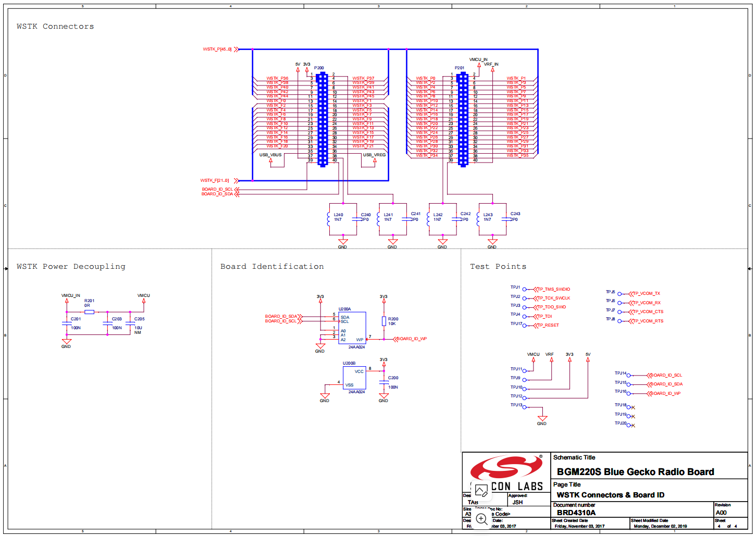Click the TPJ1 test point circle
This screenshot has height=536, width=756.
(x=525, y=289)
